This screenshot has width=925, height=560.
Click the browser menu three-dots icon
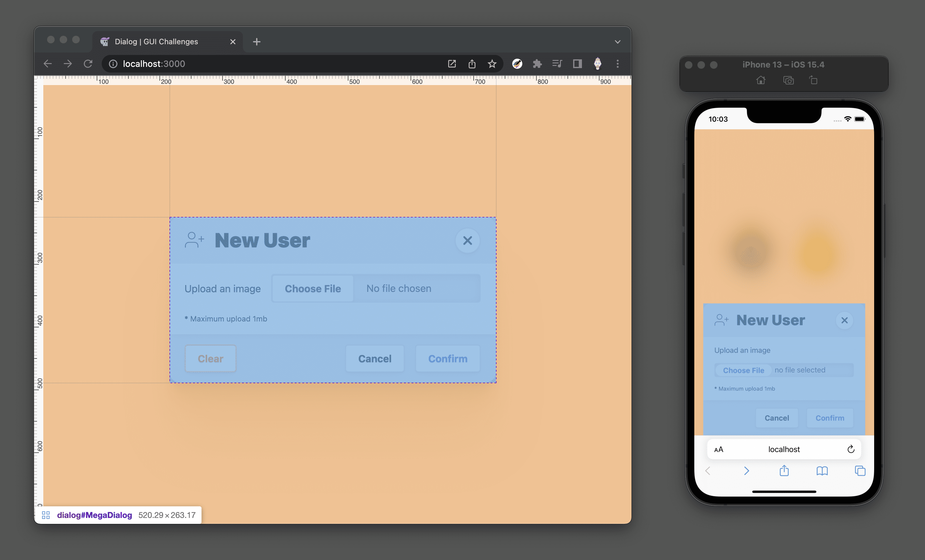click(x=617, y=63)
